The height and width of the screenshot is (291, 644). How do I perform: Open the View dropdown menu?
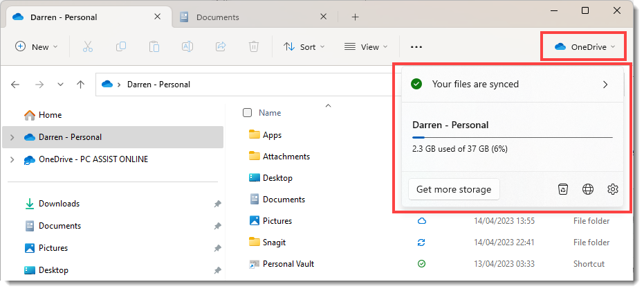click(x=365, y=46)
